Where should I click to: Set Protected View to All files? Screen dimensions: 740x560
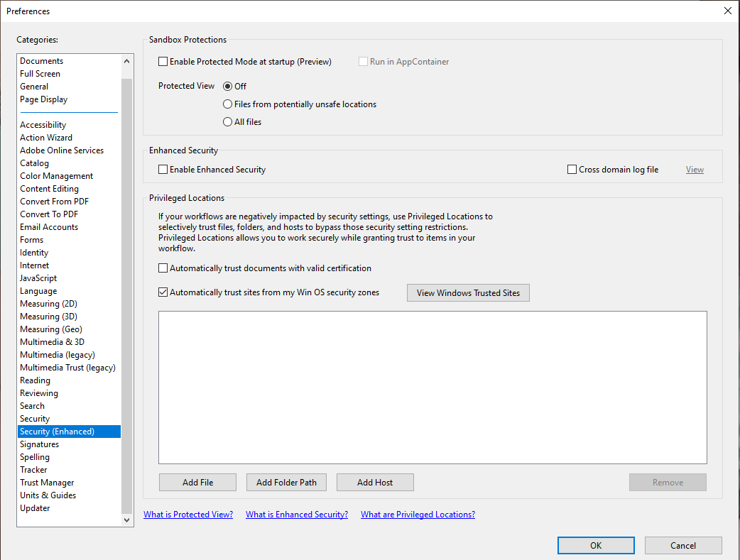pyautogui.click(x=227, y=121)
